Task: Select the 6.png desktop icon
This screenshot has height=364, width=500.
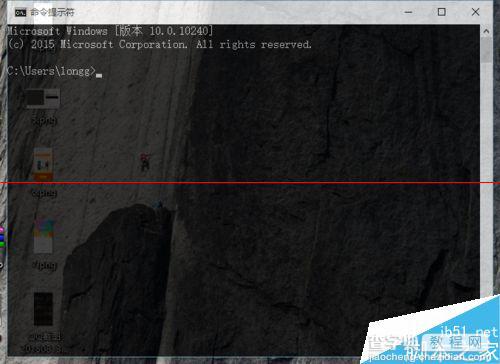Action: click(x=43, y=173)
